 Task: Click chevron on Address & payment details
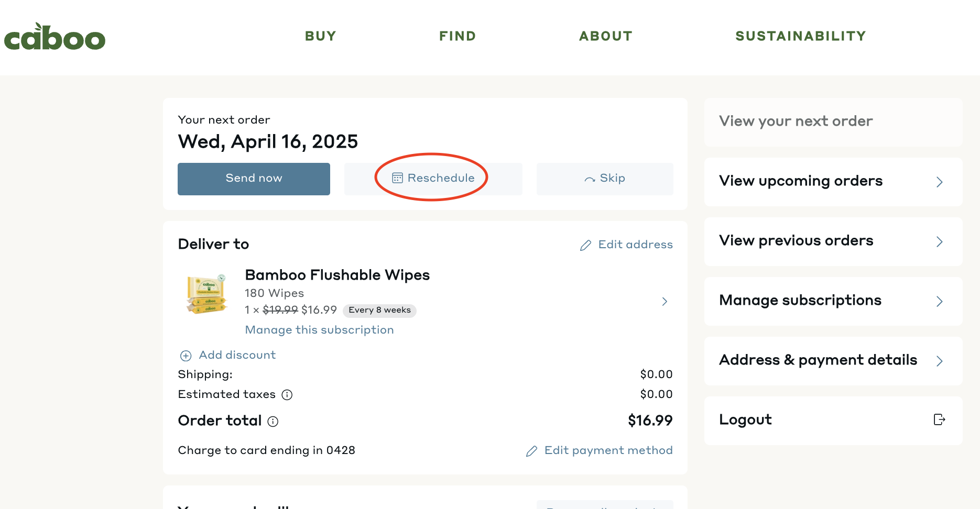[x=940, y=361]
